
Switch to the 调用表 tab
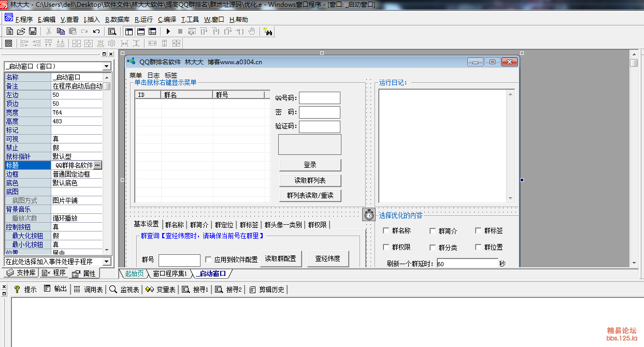coord(88,290)
